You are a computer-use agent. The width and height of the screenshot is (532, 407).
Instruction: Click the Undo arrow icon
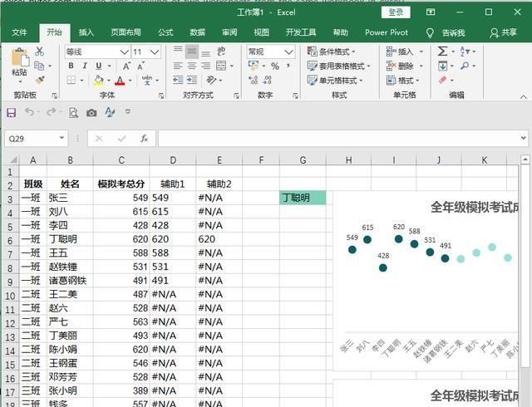[x=30, y=111]
